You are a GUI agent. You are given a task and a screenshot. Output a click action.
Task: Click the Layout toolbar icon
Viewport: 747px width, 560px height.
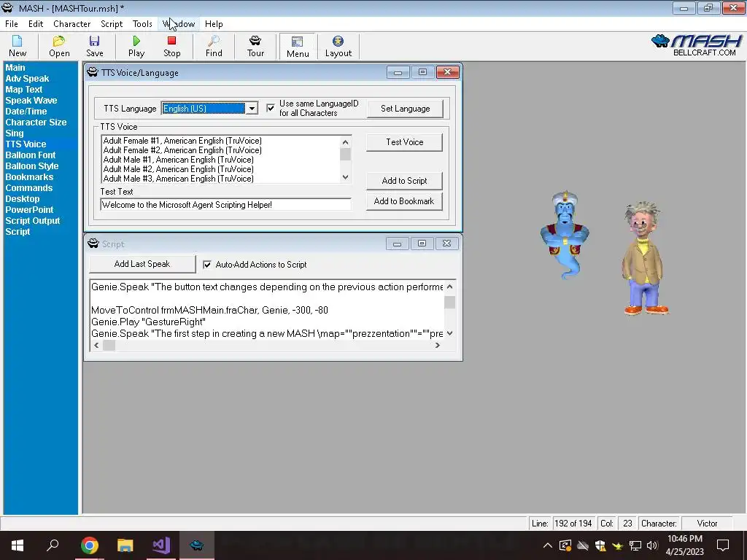[x=338, y=46]
